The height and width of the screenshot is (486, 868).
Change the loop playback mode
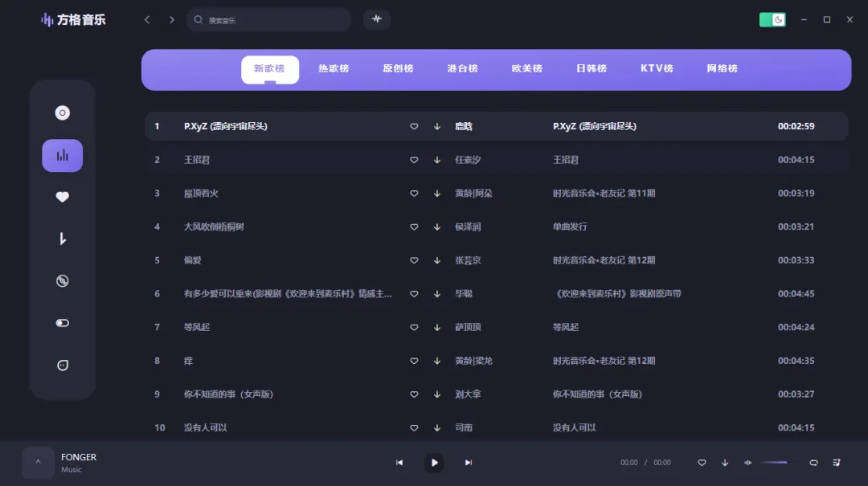813,463
